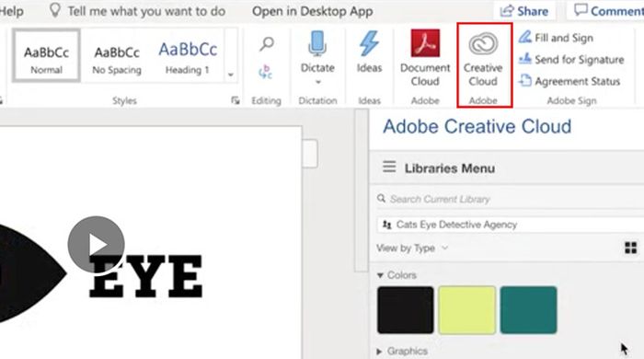Viewport: 644px width, 359px height.
Task: Click Open in Desktop App
Action: coord(313,11)
